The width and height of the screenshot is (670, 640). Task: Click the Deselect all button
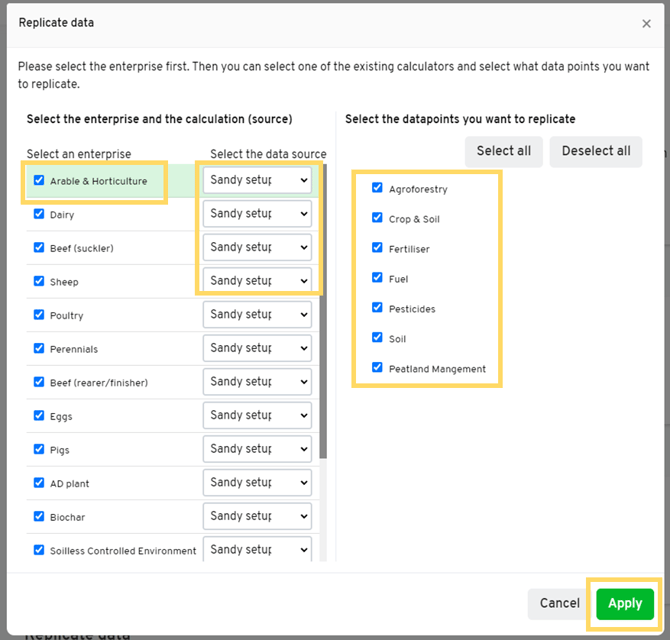click(595, 151)
